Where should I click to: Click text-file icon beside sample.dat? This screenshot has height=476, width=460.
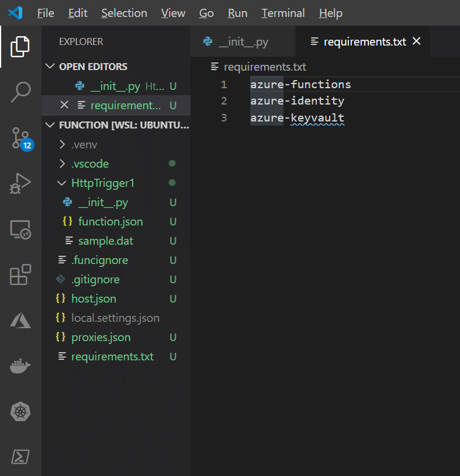click(x=70, y=241)
